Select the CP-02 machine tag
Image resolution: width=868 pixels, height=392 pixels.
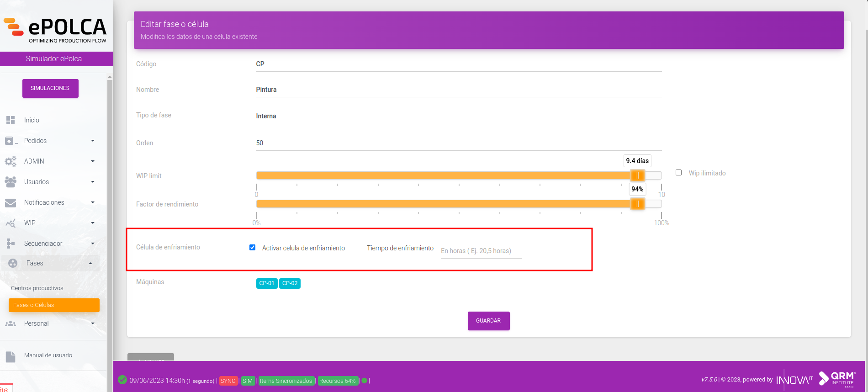tap(290, 283)
